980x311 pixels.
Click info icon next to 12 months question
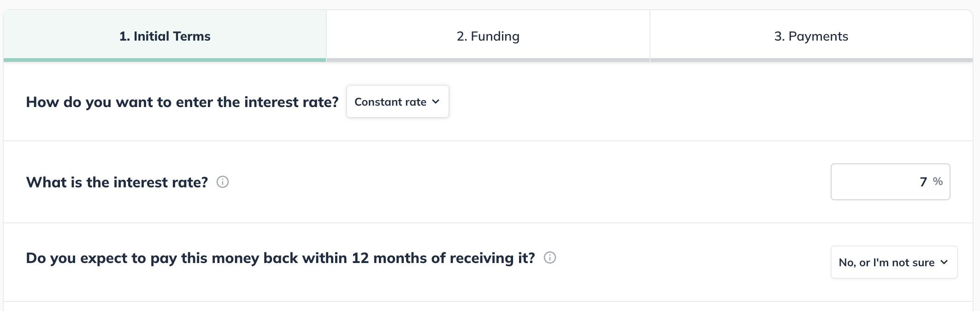coord(549,257)
